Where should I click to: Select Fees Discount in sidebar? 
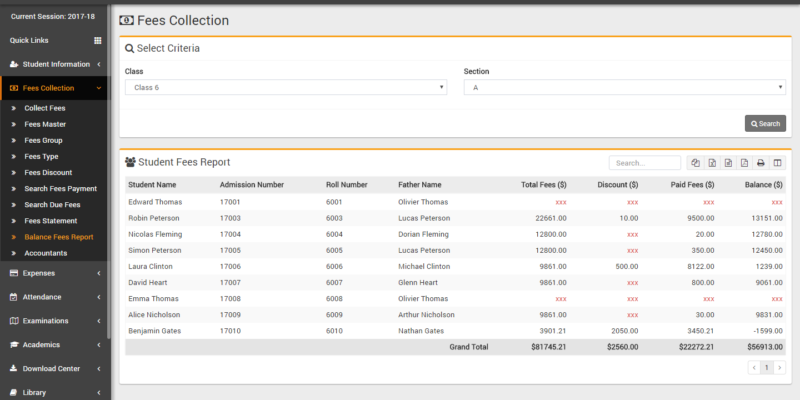(48, 172)
